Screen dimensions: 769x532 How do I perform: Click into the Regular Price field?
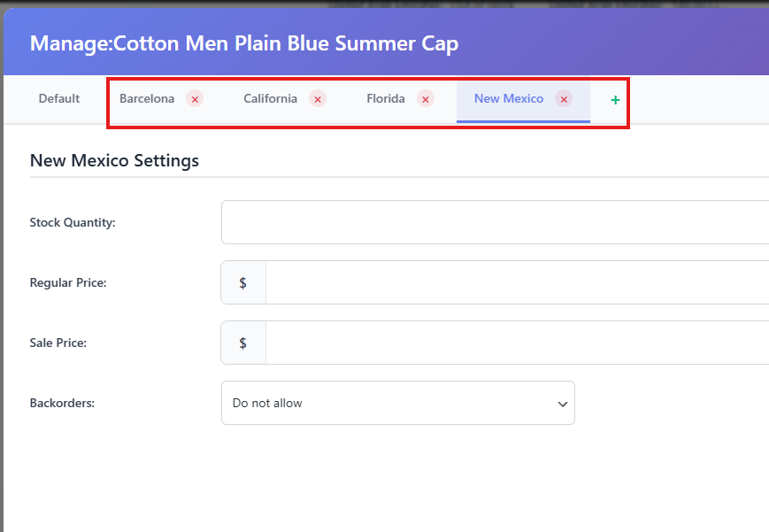click(517, 282)
